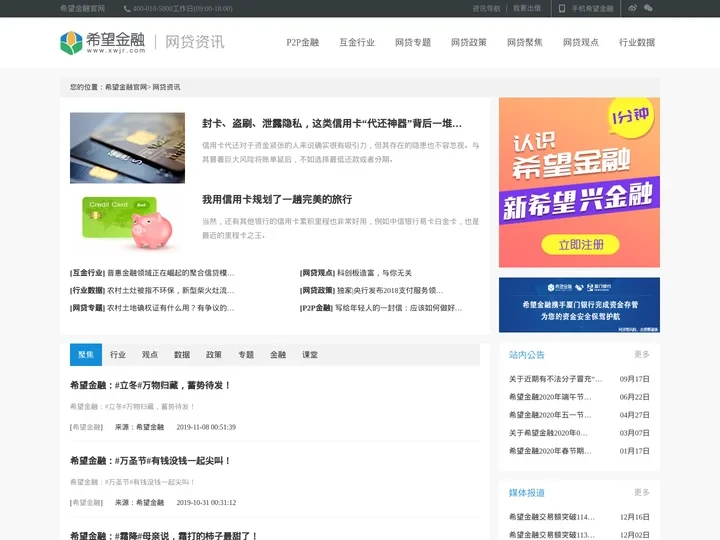Switch to the 政策 tab
720x540 pixels.
[214, 354]
